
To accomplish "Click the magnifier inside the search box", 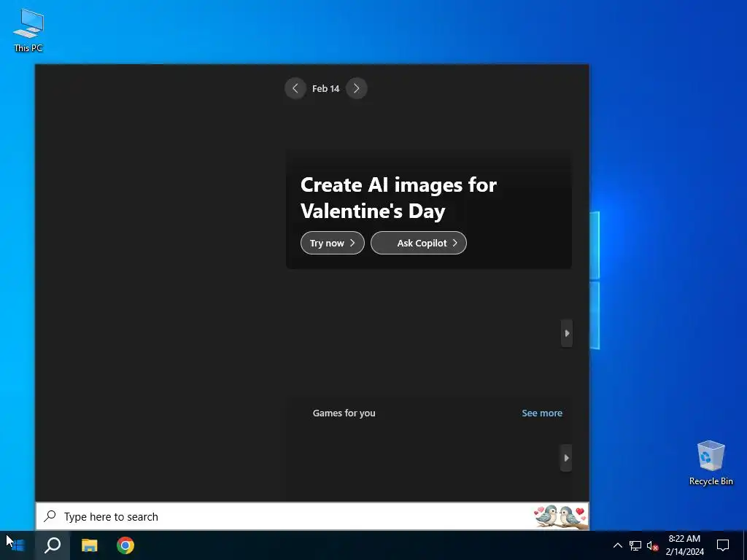I will click(50, 516).
